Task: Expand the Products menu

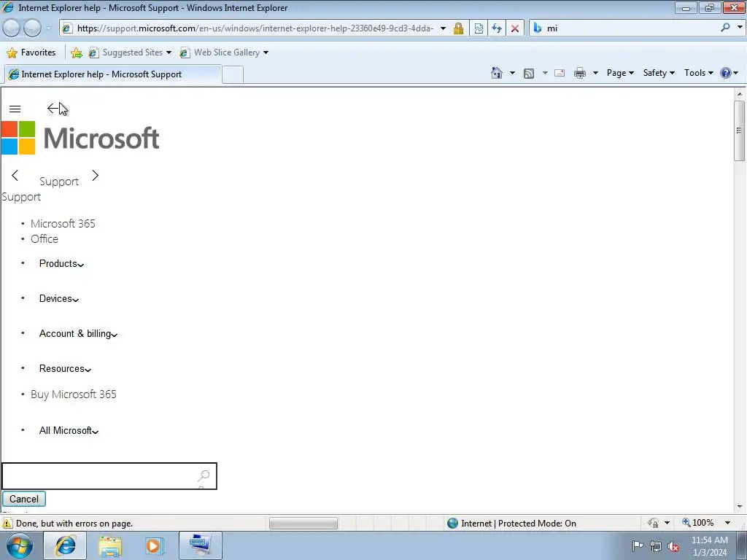Action: (61, 264)
